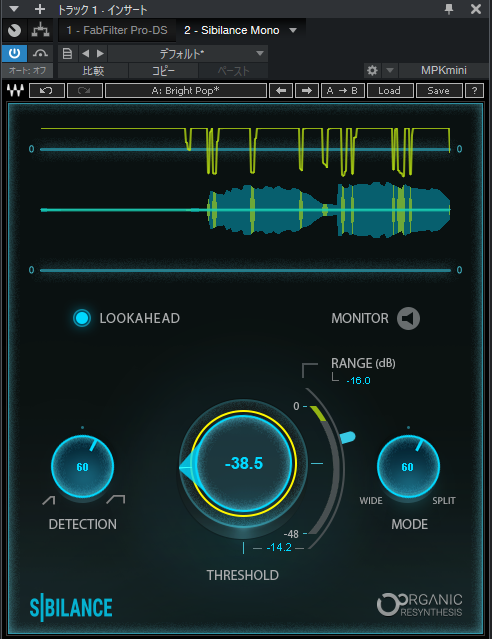Click the Load button
492x639 pixels.
[x=390, y=90]
